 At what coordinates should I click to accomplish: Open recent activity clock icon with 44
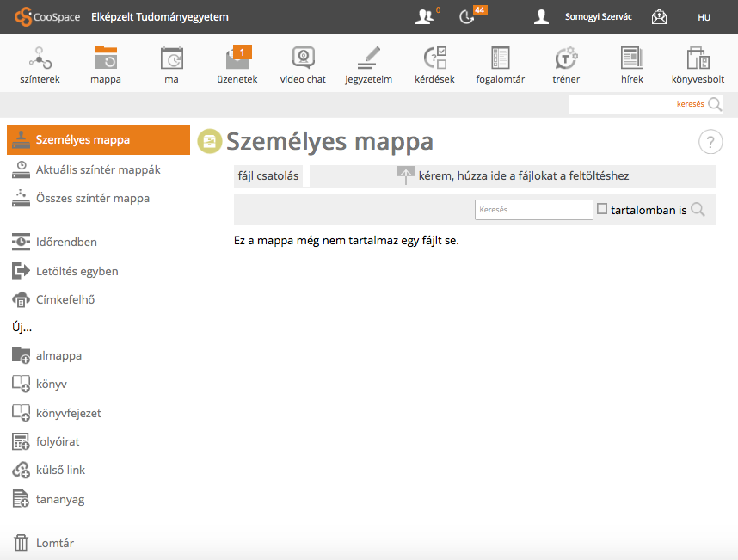(x=466, y=17)
